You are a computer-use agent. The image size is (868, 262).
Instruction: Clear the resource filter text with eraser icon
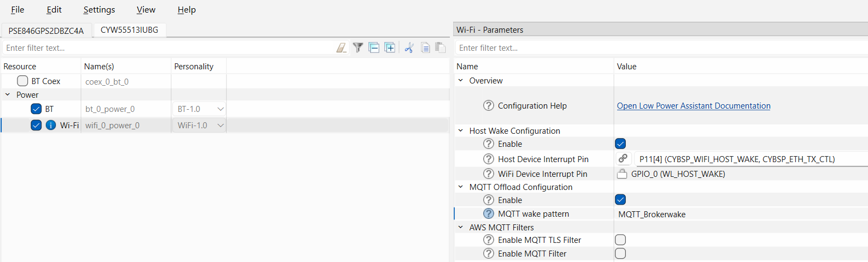(341, 48)
